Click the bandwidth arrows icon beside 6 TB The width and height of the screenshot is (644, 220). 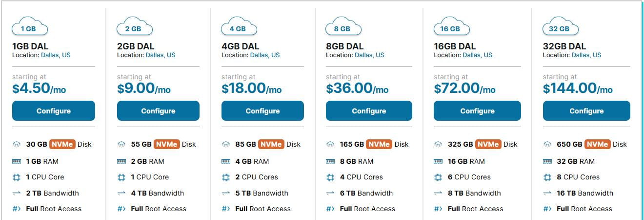(x=330, y=193)
